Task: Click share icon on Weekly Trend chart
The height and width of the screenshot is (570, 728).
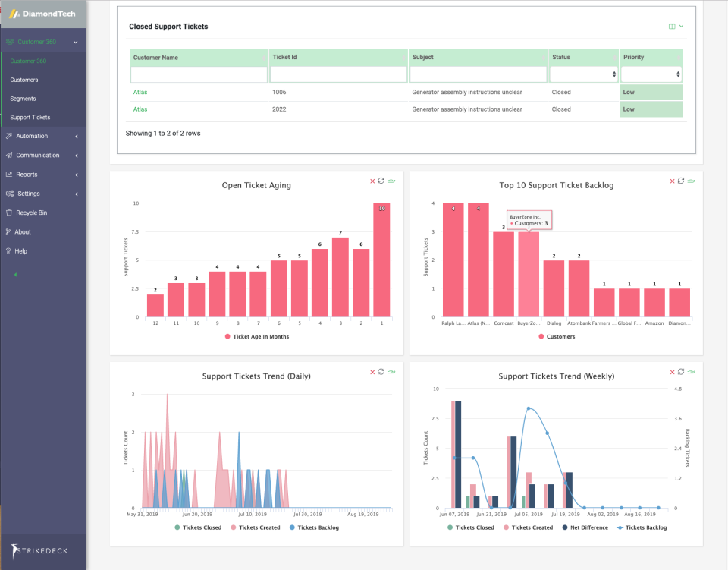Action: [x=692, y=372]
